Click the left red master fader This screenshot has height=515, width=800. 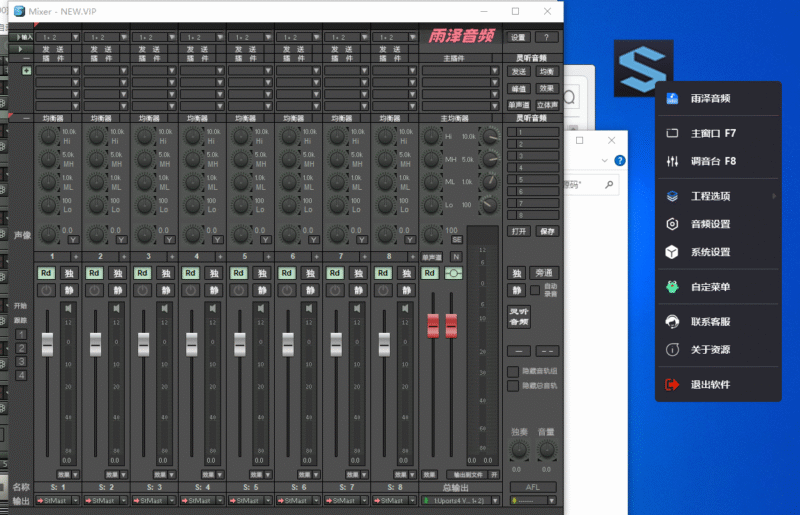point(434,325)
